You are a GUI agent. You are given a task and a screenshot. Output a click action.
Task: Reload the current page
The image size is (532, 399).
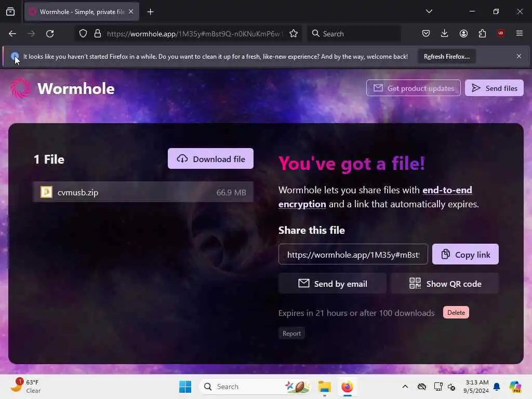coord(50,34)
